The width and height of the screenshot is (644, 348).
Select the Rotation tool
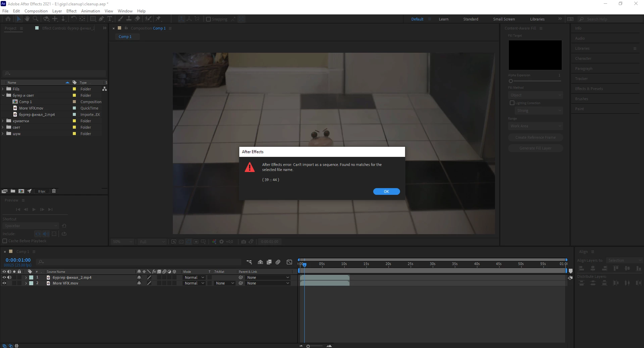coord(73,19)
